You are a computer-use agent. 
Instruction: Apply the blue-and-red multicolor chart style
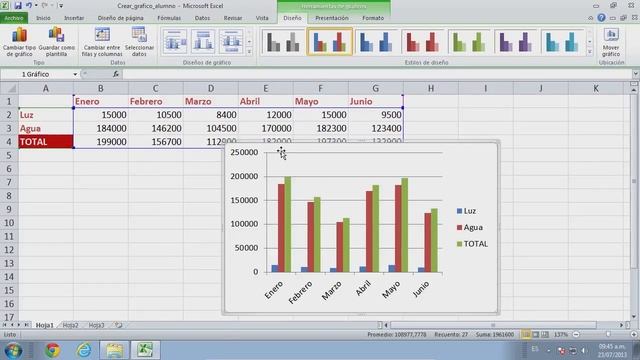(x=329, y=42)
